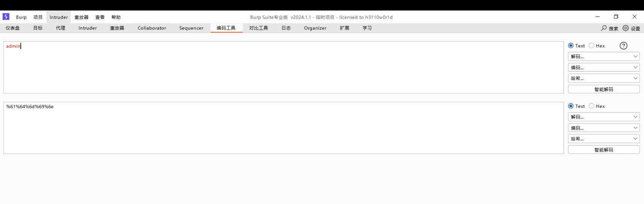Click the bottom 智能解码 smart decode button
This screenshot has width=644, height=204.
tap(603, 150)
